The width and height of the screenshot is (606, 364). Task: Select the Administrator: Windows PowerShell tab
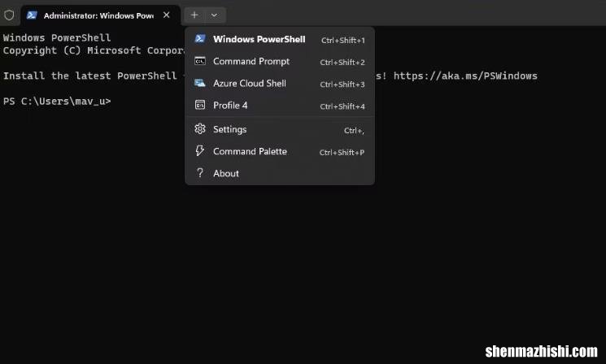pyautogui.click(x=100, y=15)
